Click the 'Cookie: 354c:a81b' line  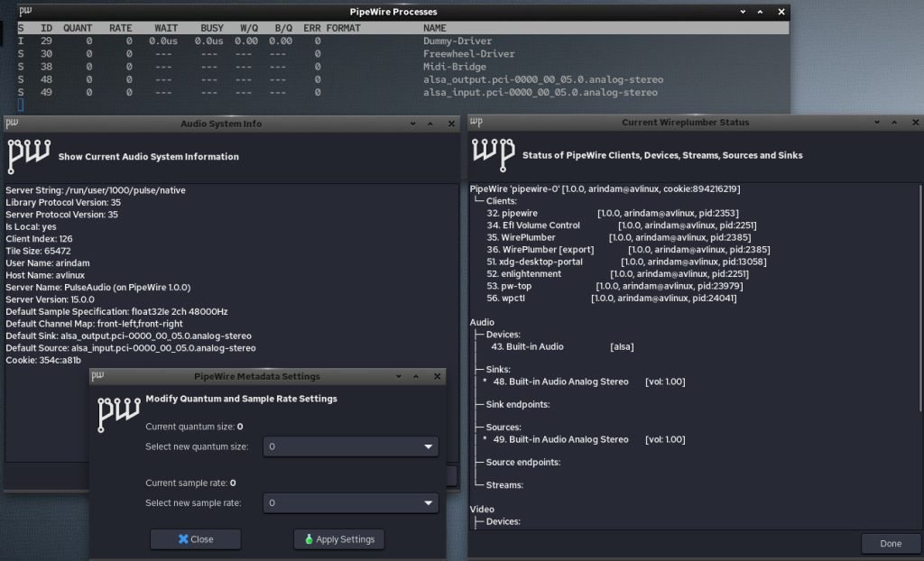click(x=43, y=360)
